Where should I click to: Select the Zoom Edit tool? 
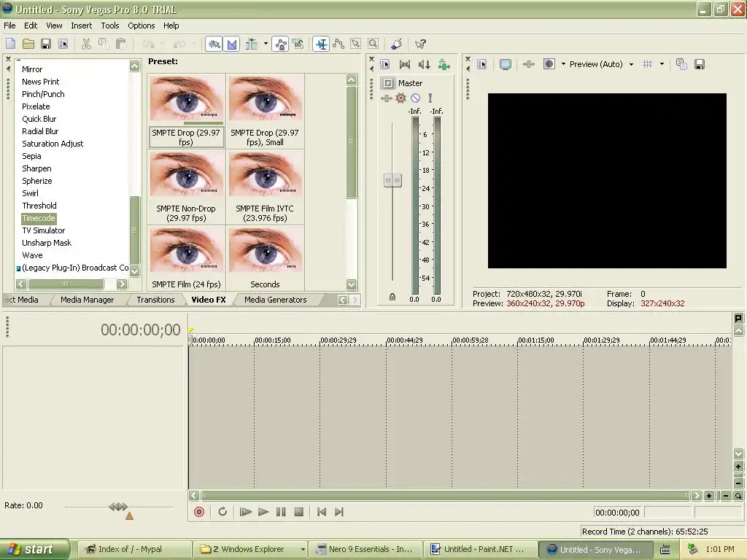point(373,44)
